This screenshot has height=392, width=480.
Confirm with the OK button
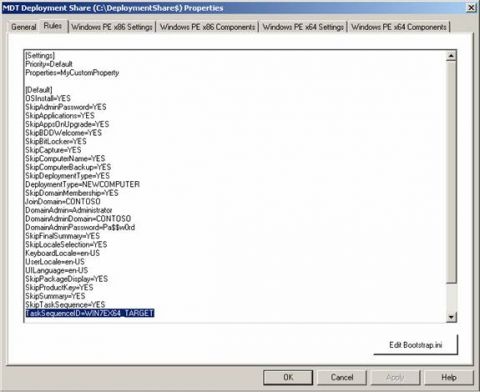tap(288, 377)
